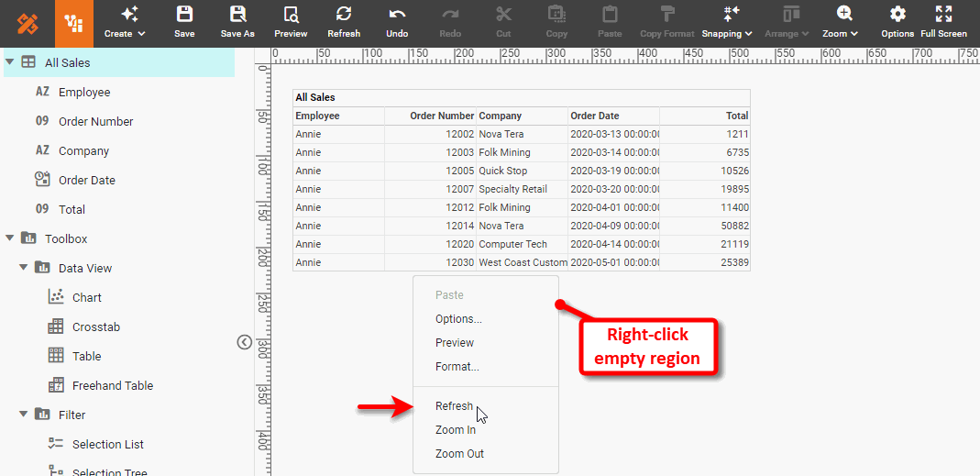The width and height of the screenshot is (980, 476).
Task: Open the Snapping dropdown
Action: (x=727, y=22)
